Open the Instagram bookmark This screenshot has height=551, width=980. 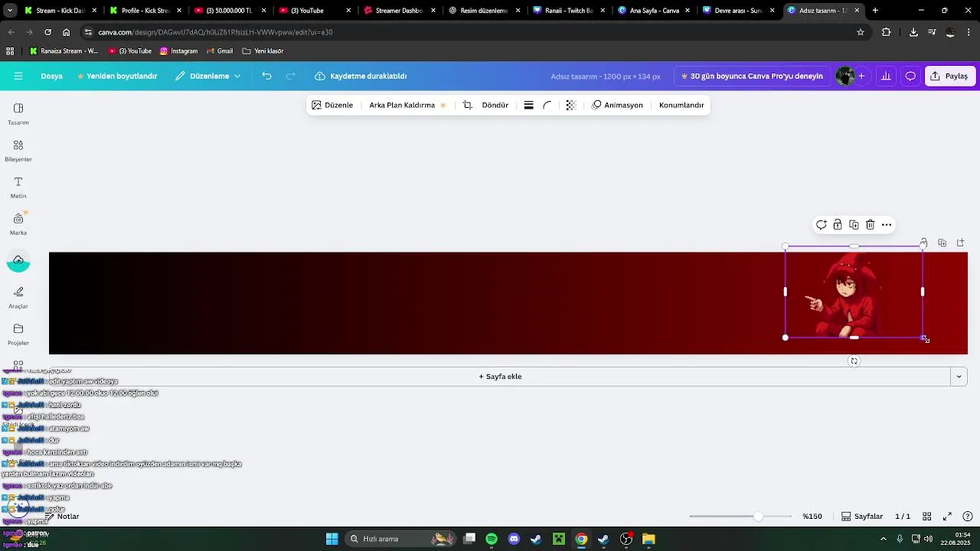178,51
